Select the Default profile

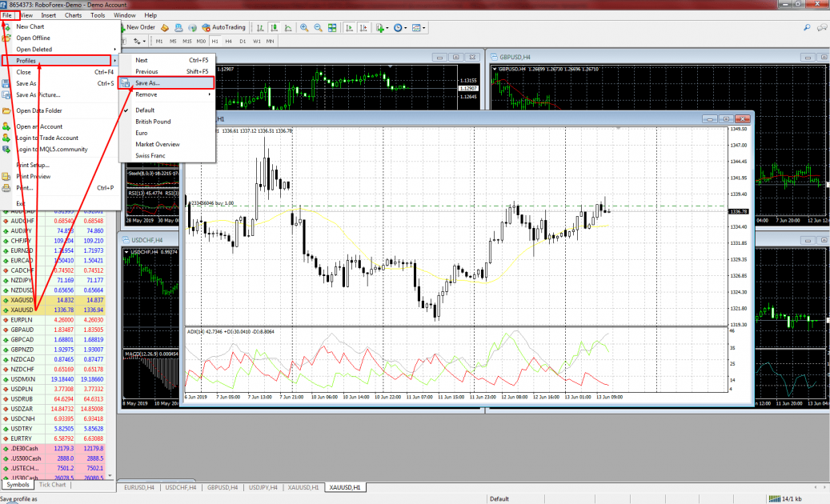[166, 110]
